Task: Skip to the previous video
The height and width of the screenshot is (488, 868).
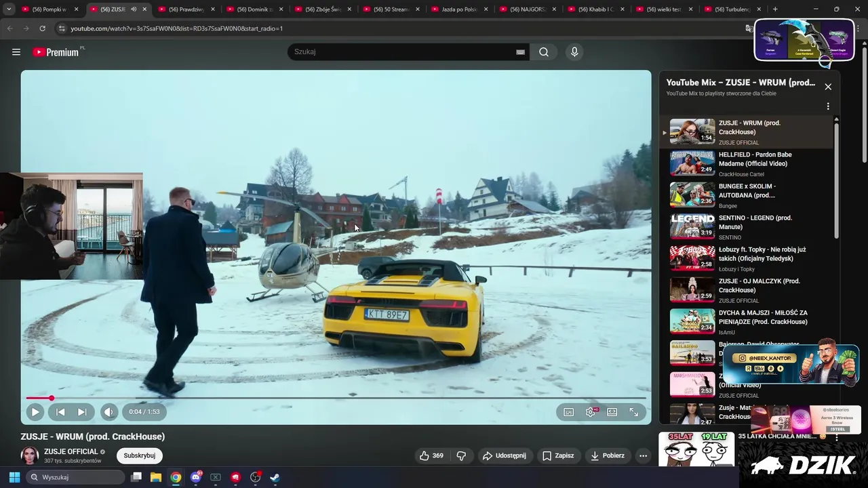Action: point(60,411)
